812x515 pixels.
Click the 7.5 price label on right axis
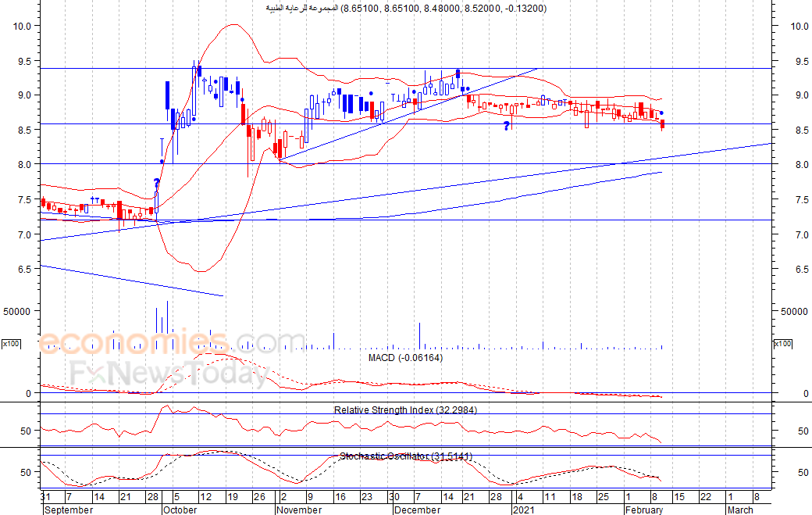pyautogui.click(x=801, y=199)
